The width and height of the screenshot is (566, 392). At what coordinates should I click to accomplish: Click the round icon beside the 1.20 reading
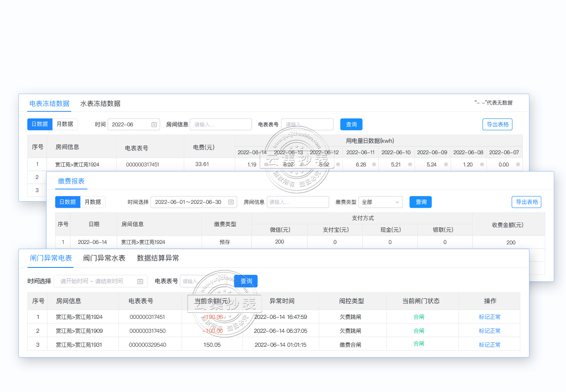482,165
